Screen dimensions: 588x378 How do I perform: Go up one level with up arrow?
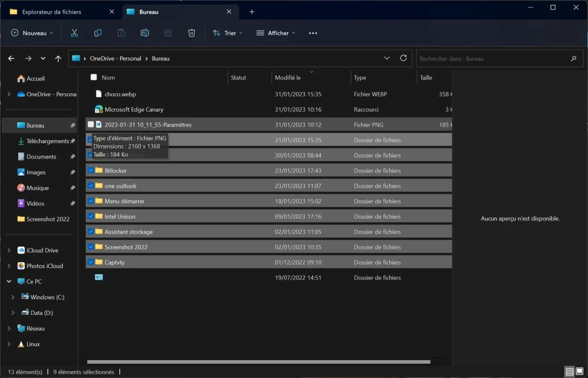click(x=58, y=58)
